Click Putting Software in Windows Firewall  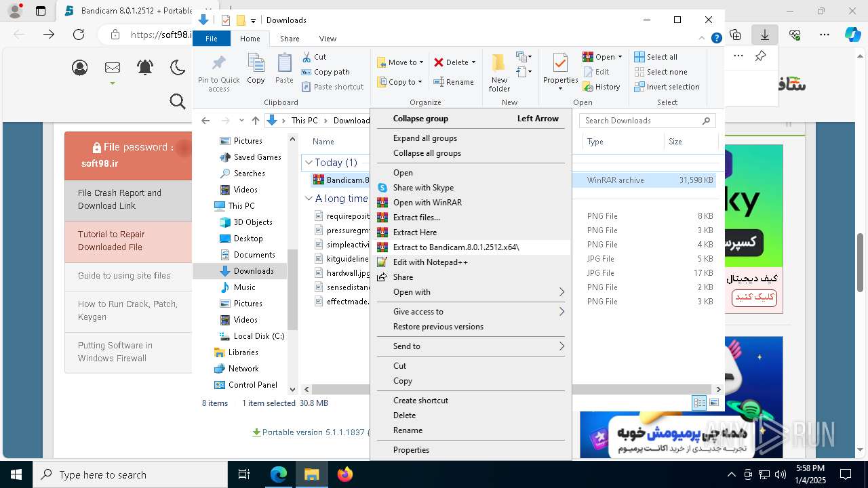(115, 352)
